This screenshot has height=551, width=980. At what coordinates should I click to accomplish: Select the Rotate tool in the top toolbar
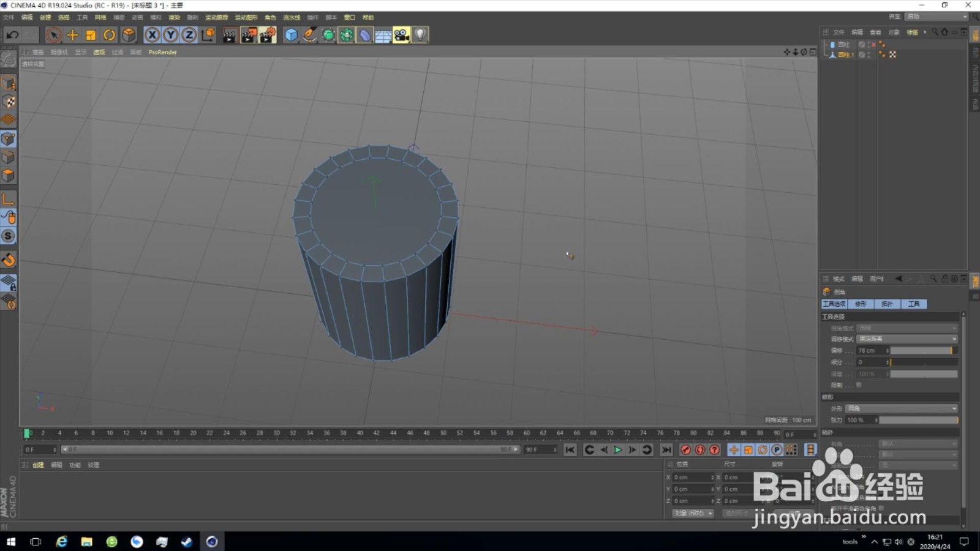click(109, 35)
